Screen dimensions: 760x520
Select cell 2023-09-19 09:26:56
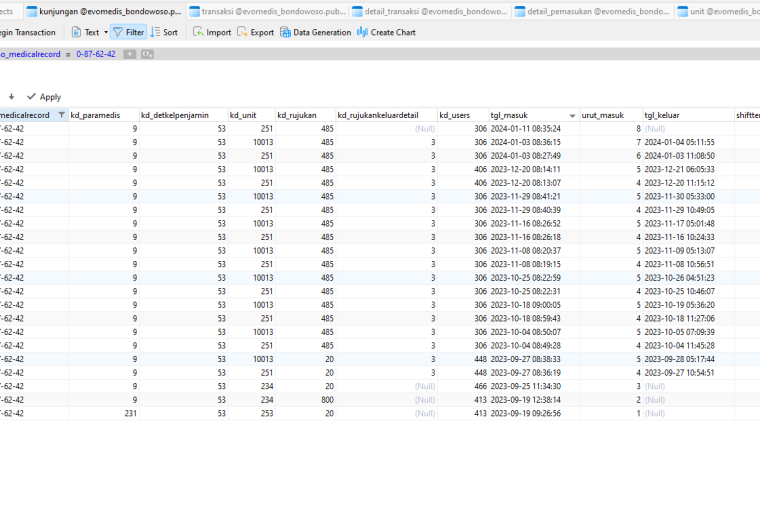[534, 414]
